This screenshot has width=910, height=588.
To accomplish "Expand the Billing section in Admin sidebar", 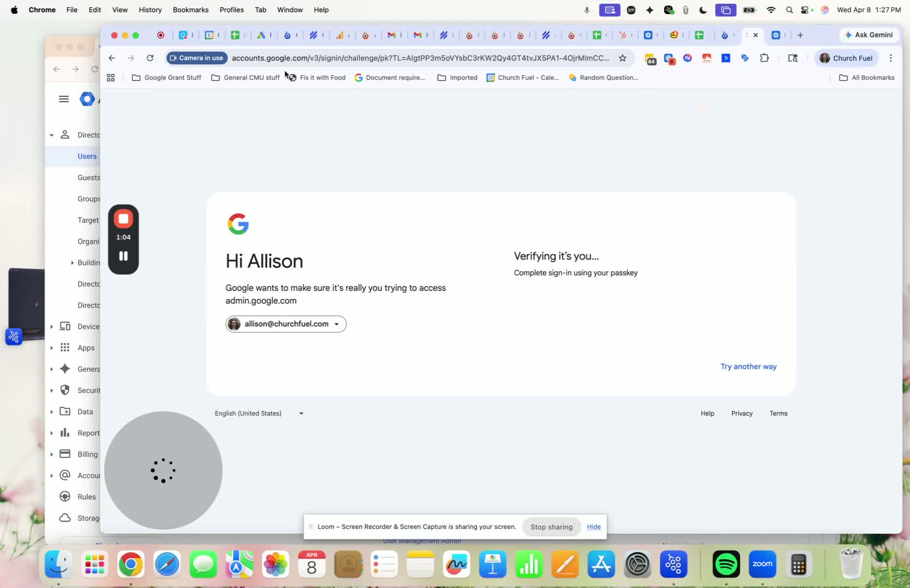I will coord(52,454).
